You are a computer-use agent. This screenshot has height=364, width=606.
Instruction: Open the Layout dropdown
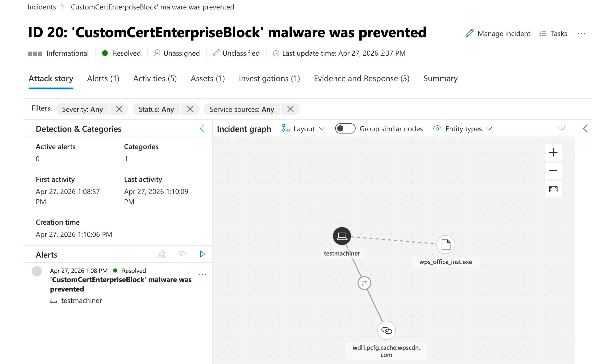point(303,129)
